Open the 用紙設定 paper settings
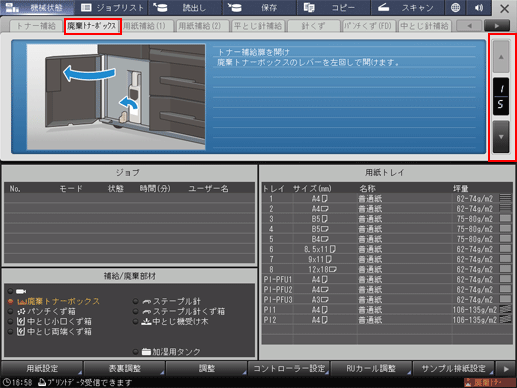The image size is (517, 388). 42,368
